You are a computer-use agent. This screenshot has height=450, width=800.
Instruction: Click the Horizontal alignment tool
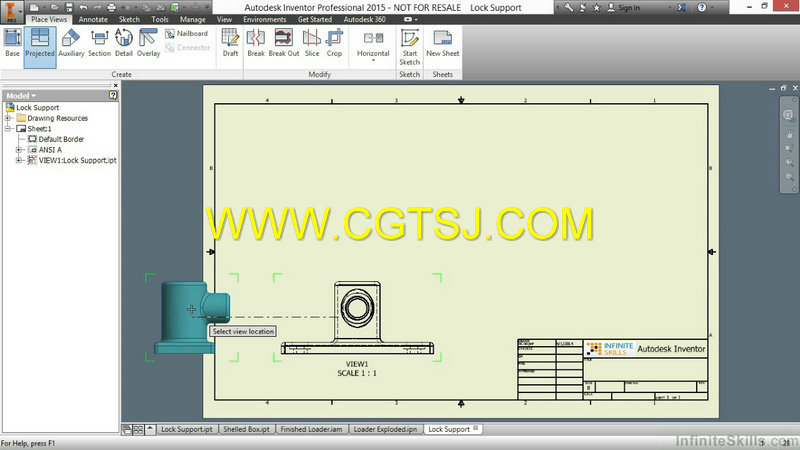[x=373, y=43]
